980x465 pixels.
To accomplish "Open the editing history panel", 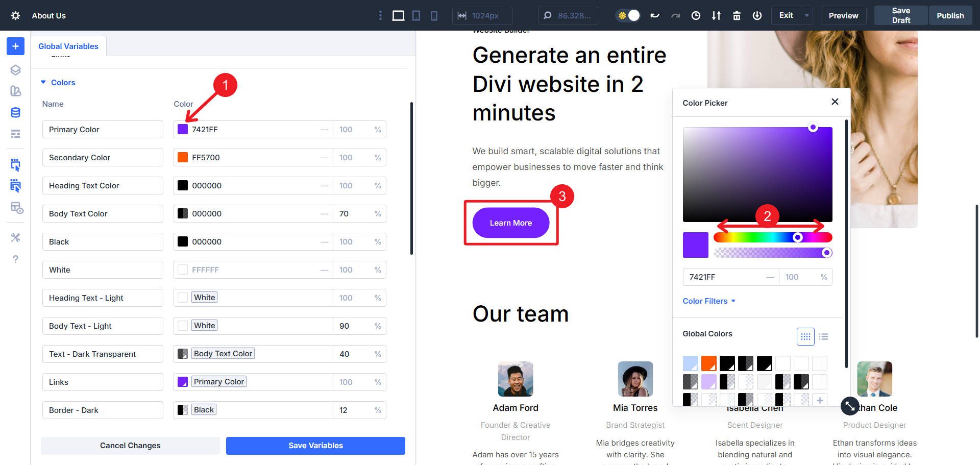I will tap(695, 15).
